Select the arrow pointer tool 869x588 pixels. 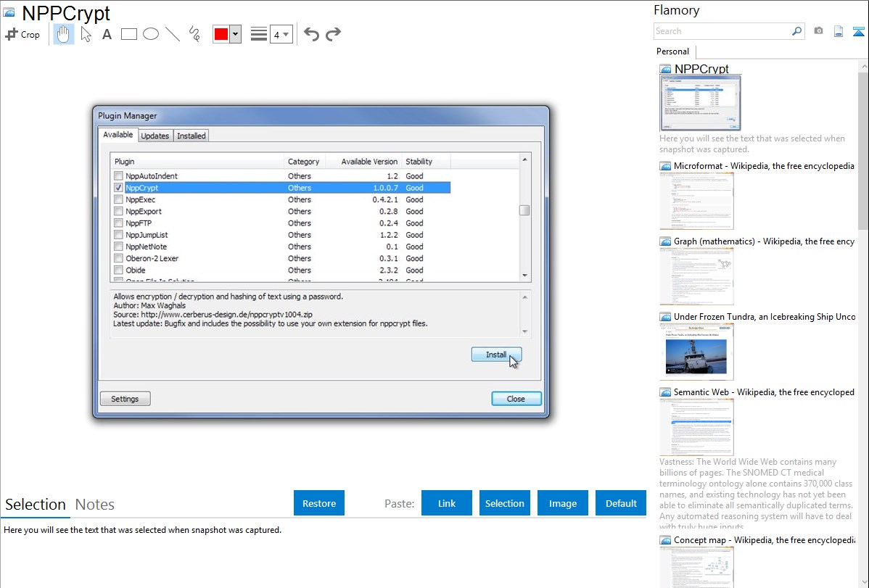(86, 34)
